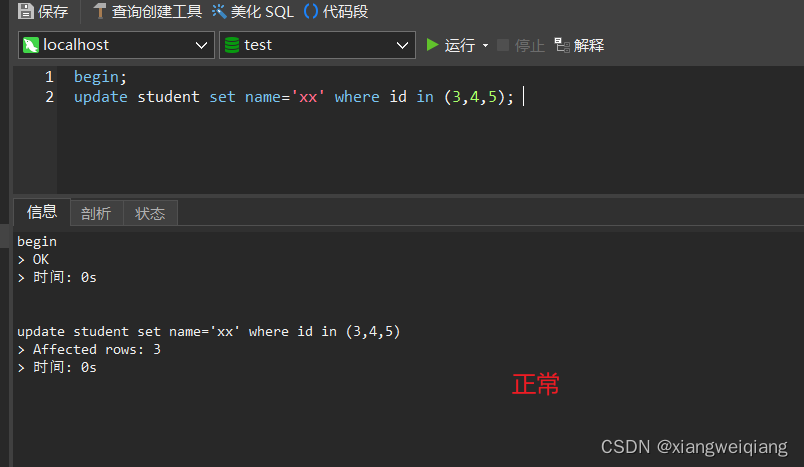
Task: Click the hammer icon for query builder
Action: click(100, 11)
